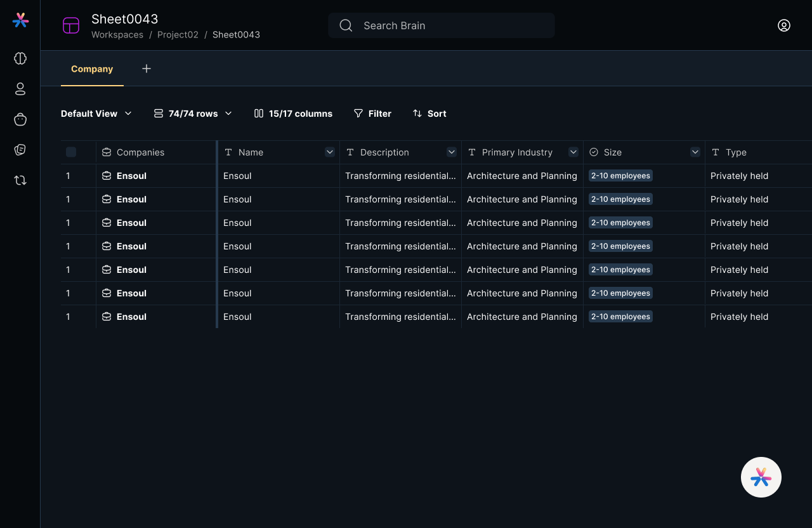Viewport: 812px width, 528px height.
Task: Toggle the select-all checkbox in table header
Action: click(71, 152)
